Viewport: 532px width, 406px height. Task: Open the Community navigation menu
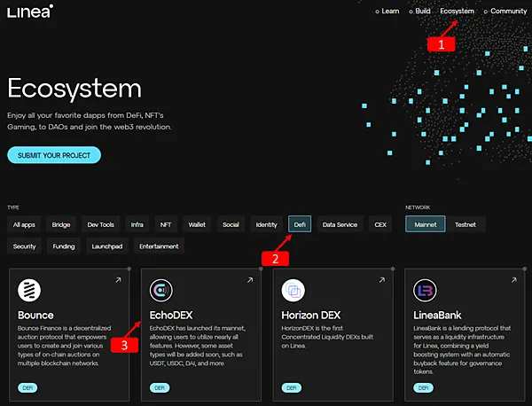click(x=505, y=12)
